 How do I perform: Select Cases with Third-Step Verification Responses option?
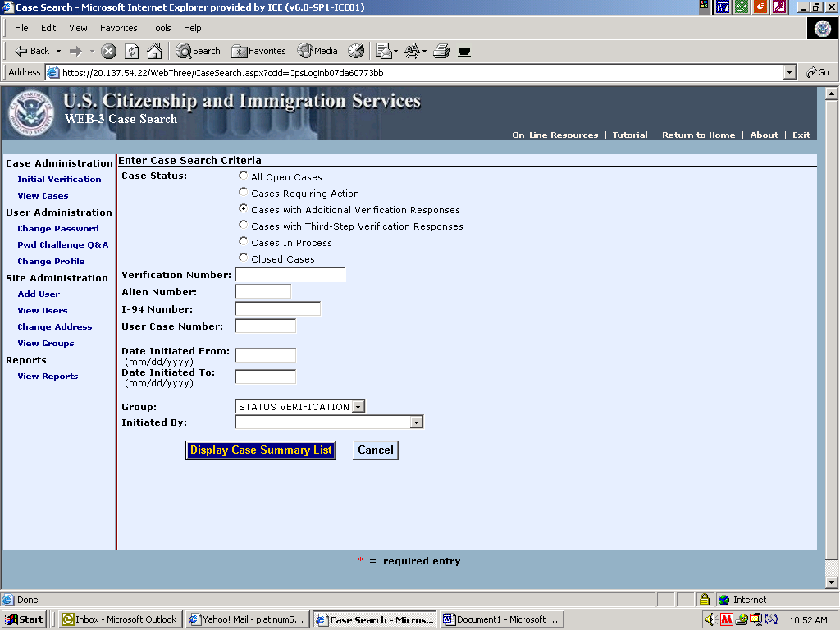pyautogui.click(x=243, y=225)
